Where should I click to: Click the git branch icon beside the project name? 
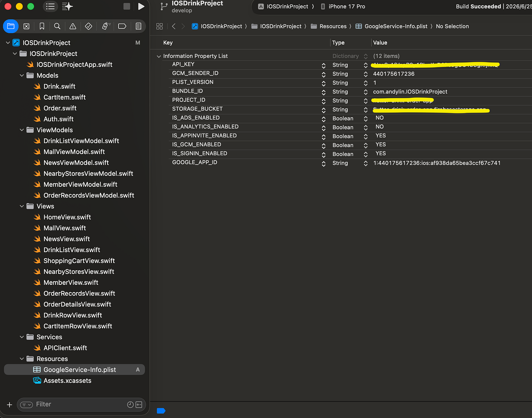164,6
